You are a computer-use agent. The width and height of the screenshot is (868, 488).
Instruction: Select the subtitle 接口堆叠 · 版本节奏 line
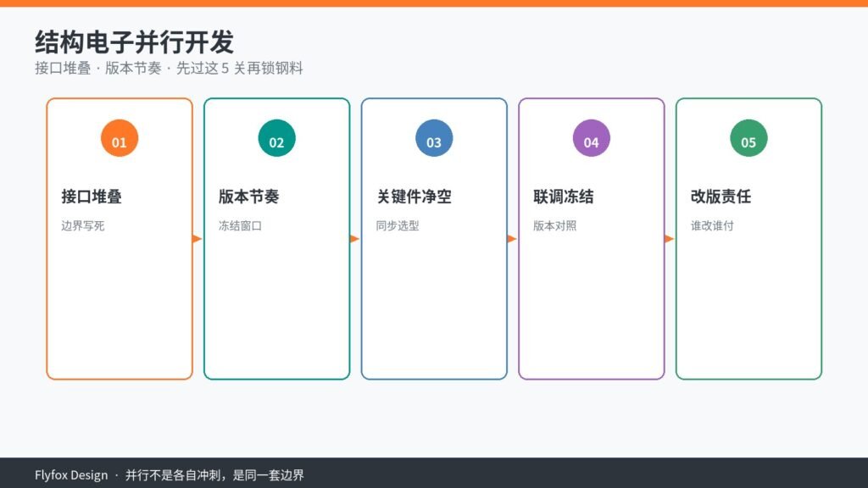[169, 68]
